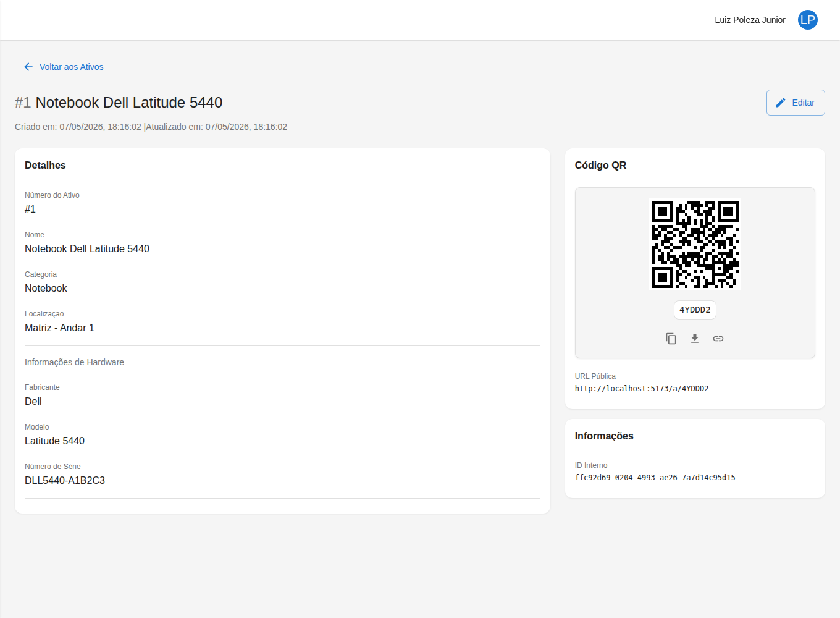Click the 4YDDD2 code chip
The height and width of the screenshot is (618, 840).
[x=695, y=310]
